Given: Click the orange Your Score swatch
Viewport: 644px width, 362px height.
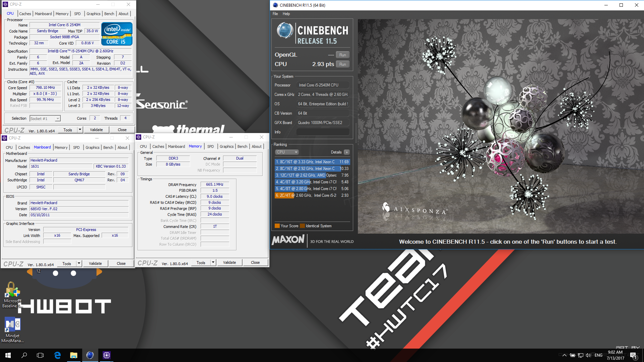Looking at the screenshot, I should click(277, 226).
